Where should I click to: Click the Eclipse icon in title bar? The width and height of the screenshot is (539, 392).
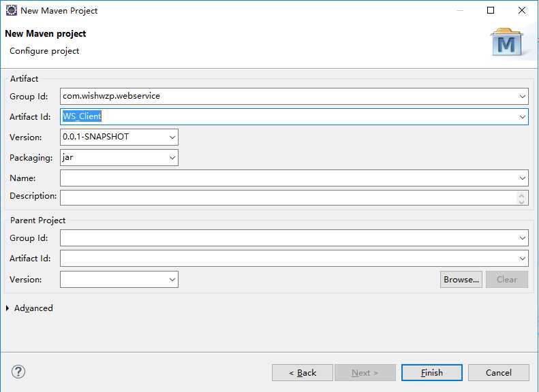[12, 10]
